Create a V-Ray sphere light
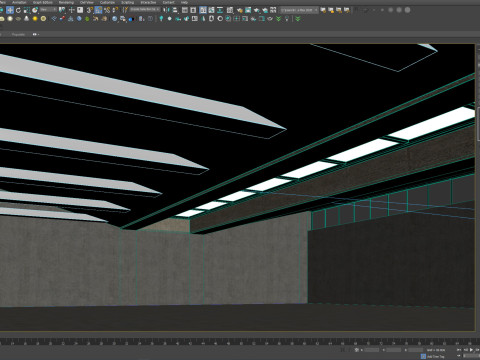 [x=10, y=19]
